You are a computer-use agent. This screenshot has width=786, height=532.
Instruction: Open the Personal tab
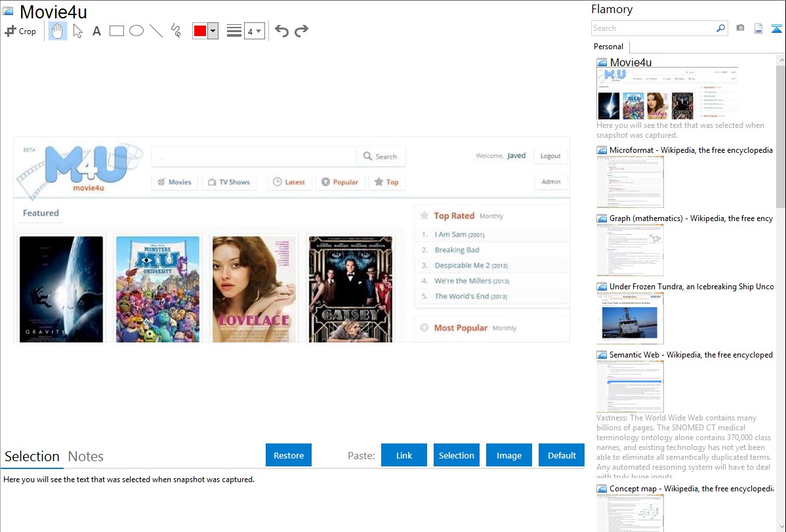(x=609, y=47)
